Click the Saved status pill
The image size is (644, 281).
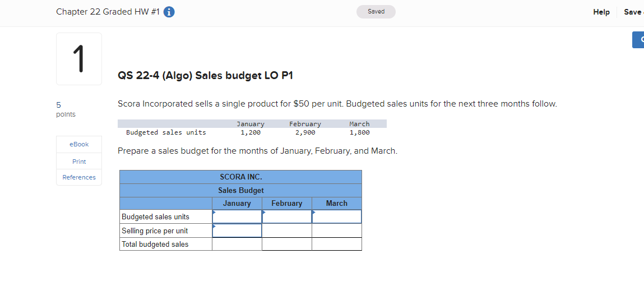(376, 12)
